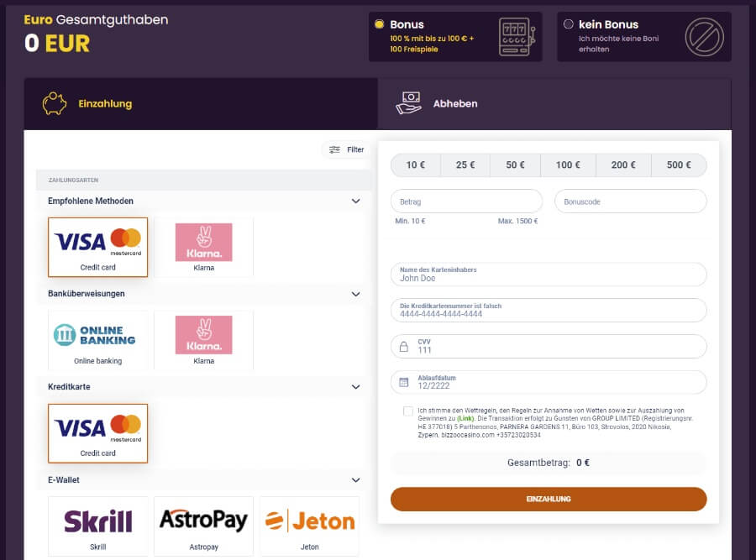Switch to the Abheben tab
Screen dimensions: 756x560
tap(554, 103)
